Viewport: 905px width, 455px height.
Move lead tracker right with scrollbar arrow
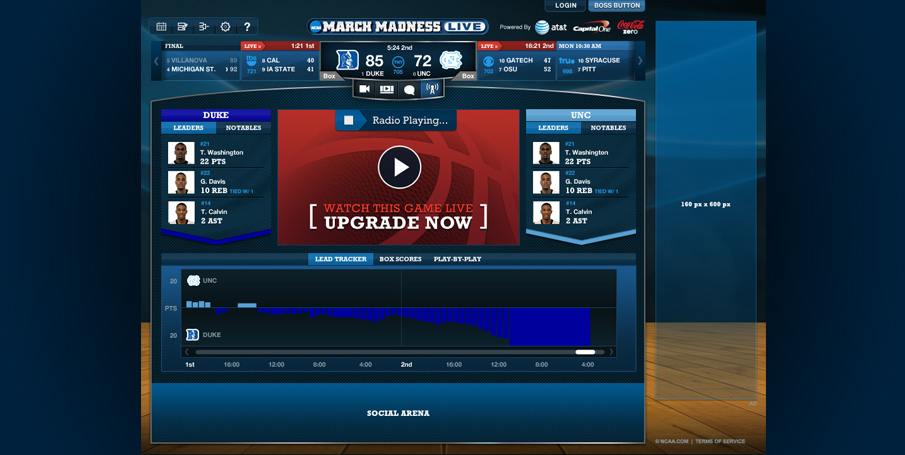click(x=611, y=352)
